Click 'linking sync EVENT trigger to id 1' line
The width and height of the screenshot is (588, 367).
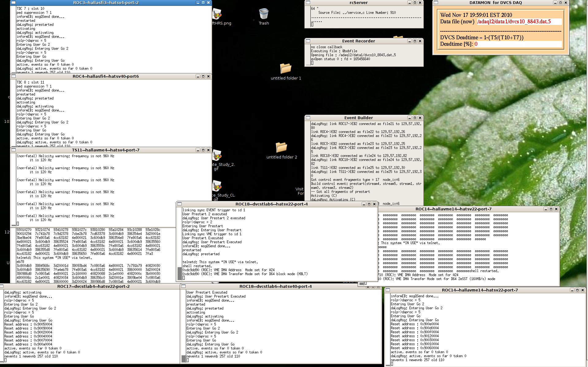coord(214,210)
